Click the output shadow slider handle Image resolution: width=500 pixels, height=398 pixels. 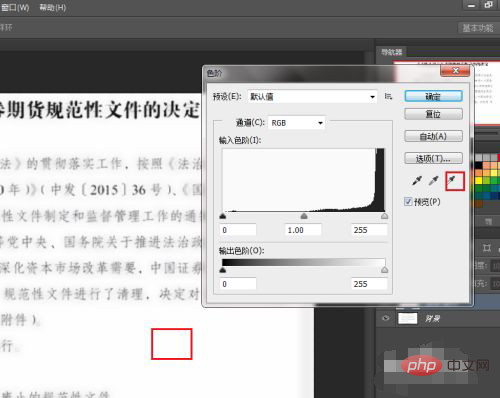pyautogui.click(x=223, y=270)
